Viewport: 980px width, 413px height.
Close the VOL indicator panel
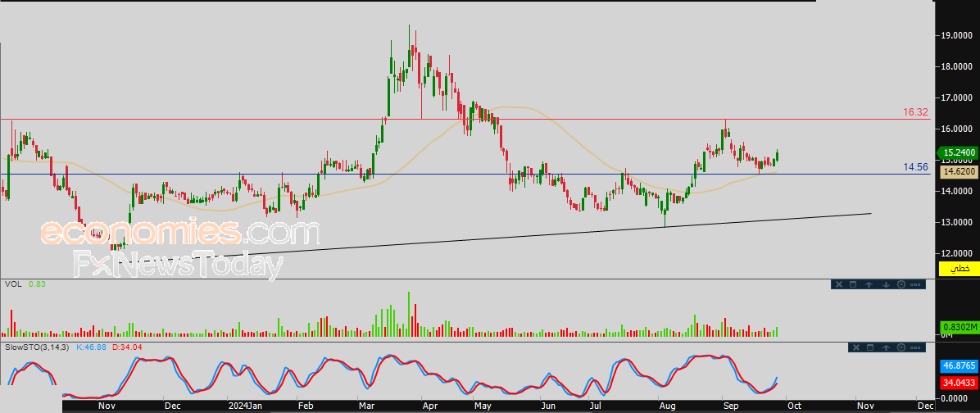839,284
